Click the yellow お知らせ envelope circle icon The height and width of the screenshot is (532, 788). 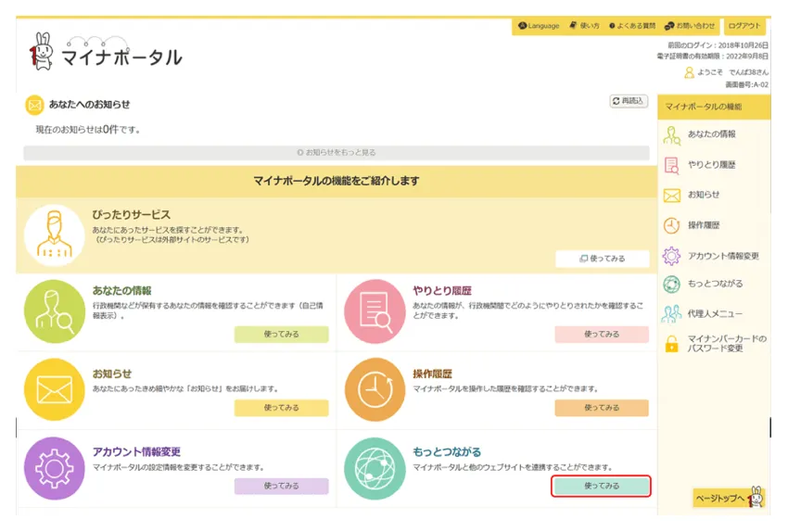point(55,389)
